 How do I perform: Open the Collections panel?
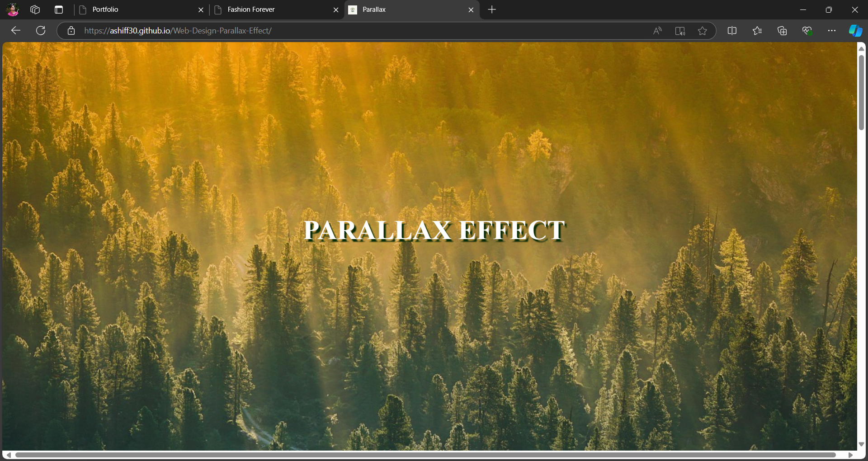[x=782, y=31]
